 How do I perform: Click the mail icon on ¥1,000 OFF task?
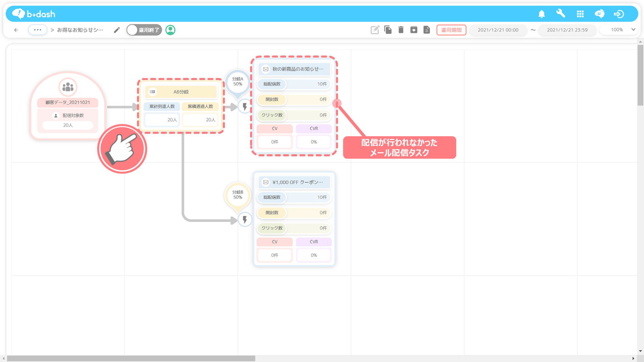click(266, 182)
